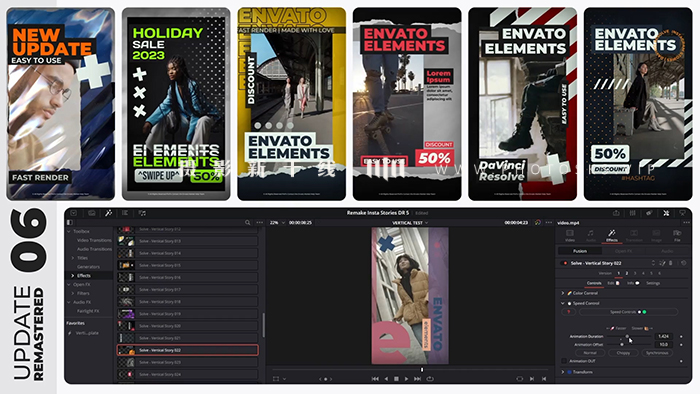Collapse the Open FX section
Screen dimensions: 700x394
click(69, 284)
